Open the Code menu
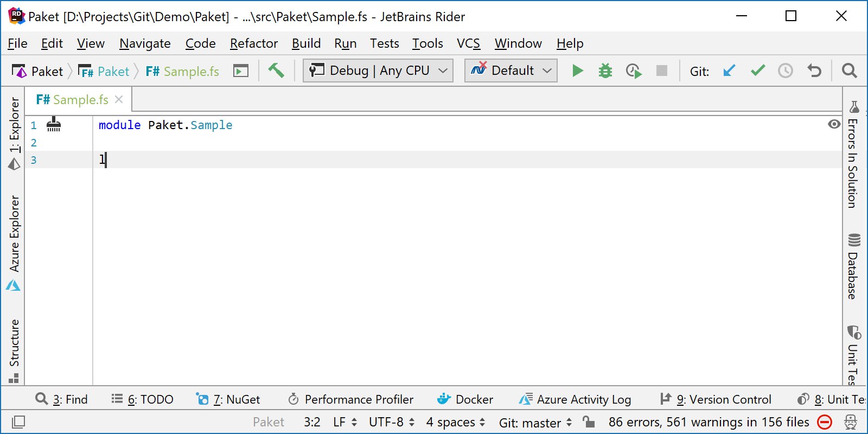This screenshot has width=868, height=434. point(201,43)
